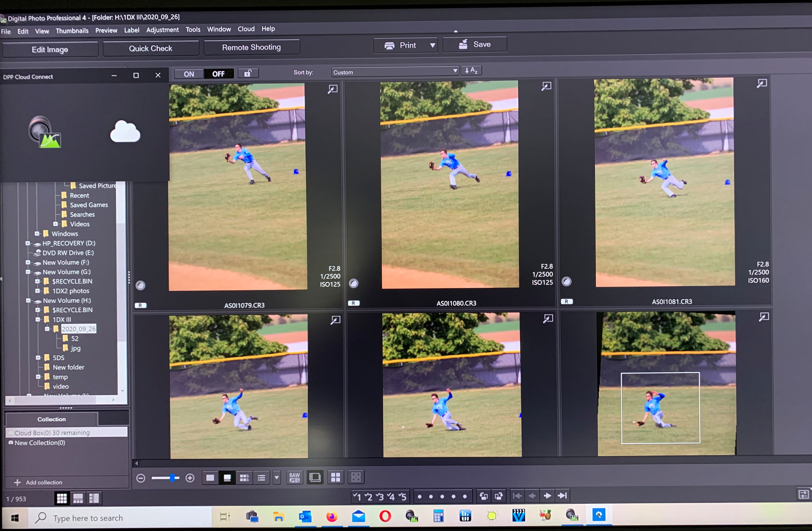Open the Print dropdown arrow

click(x=432, y=45)
